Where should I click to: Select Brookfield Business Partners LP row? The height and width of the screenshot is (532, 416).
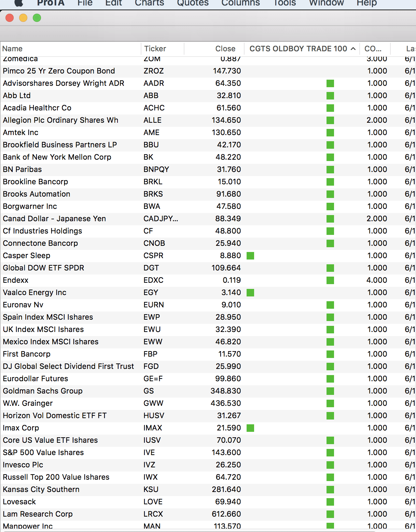click(208, 145)
